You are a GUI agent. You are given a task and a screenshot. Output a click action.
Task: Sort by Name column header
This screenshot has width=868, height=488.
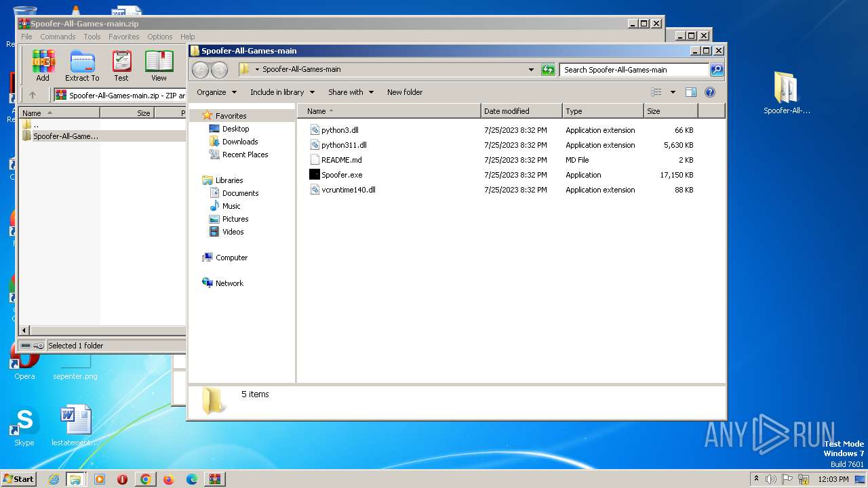389,111
